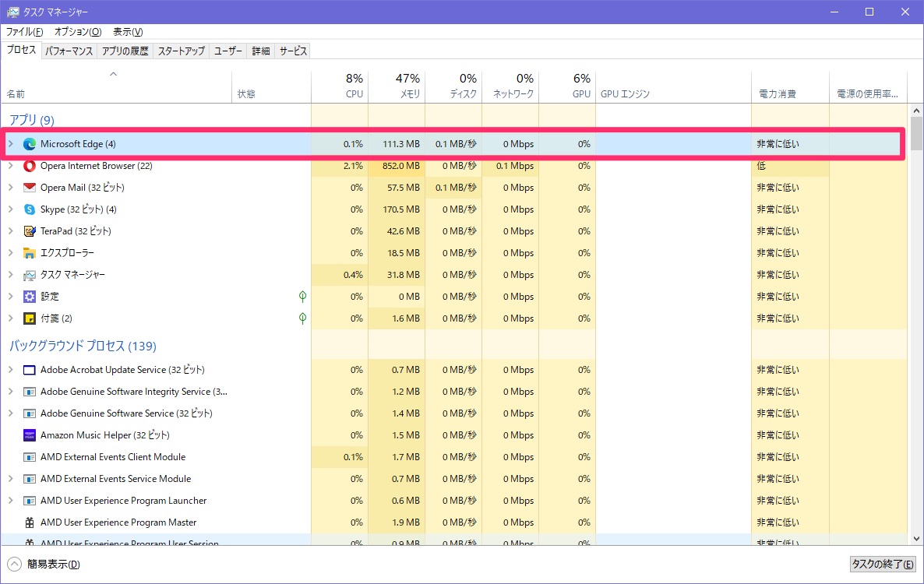Click the vertical scrollbar thumb

916,133
